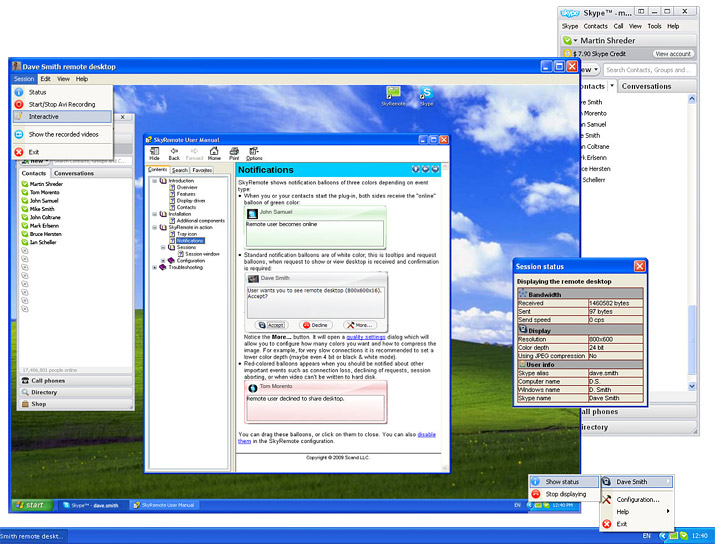Click Stop displaying in tray menu
The width and height of the screenshot is (715, 544).
[x=564, y=494]
